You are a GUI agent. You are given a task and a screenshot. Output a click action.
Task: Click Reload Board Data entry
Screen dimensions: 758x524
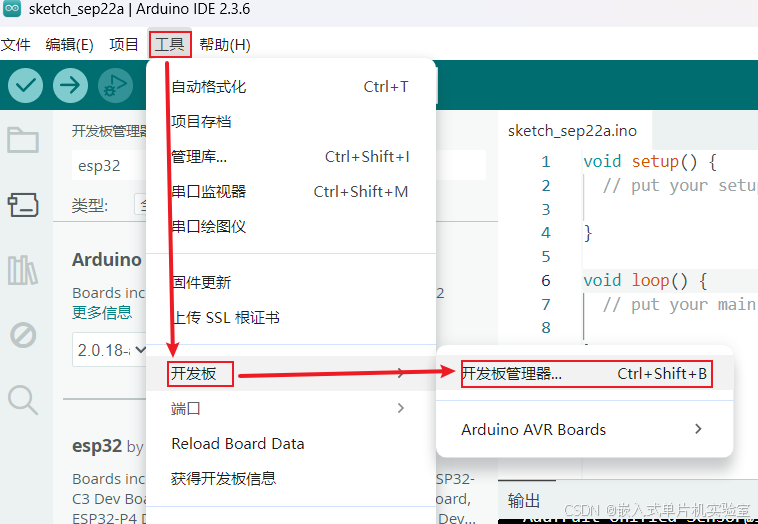point(291,444)
